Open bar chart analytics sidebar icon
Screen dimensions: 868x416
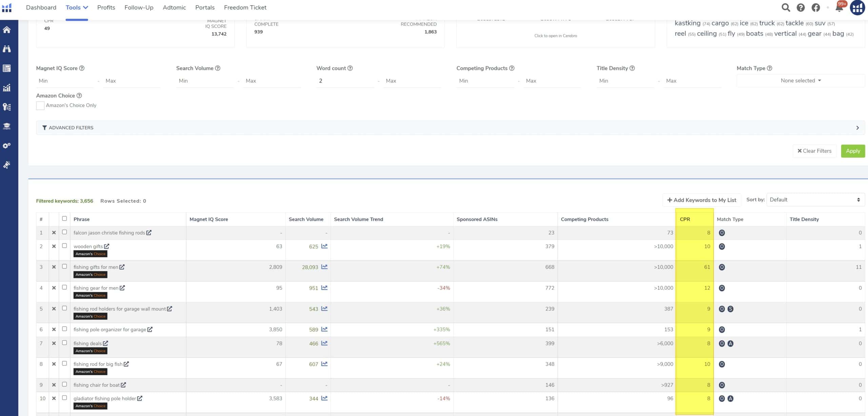7,88
